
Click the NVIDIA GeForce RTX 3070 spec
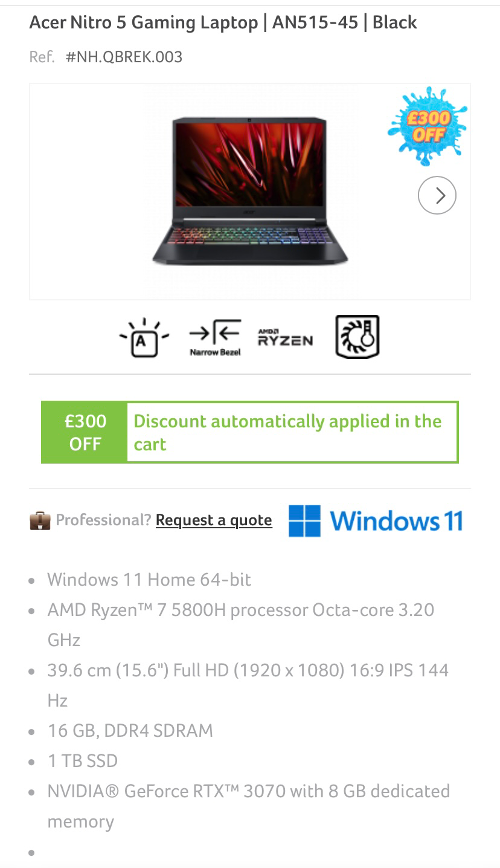pos(249,806)
